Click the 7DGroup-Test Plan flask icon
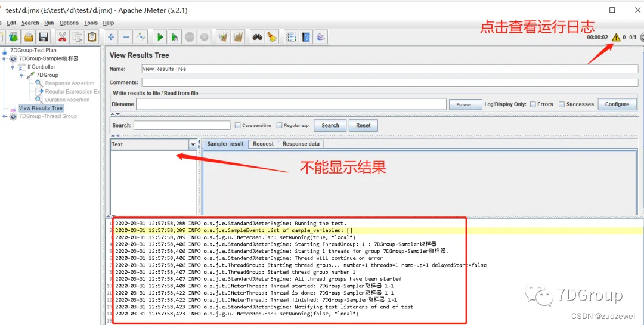 click(5, 51)
